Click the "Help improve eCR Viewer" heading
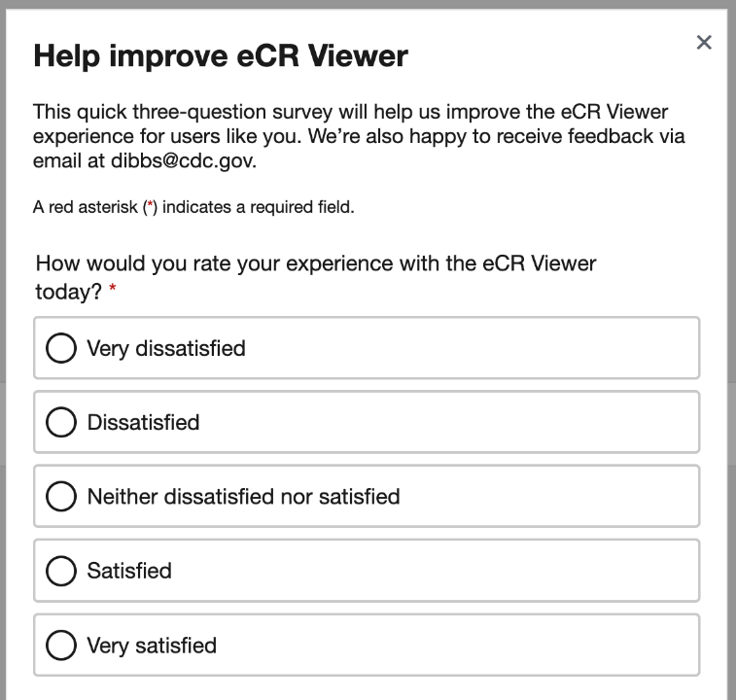 click(221, 56)
